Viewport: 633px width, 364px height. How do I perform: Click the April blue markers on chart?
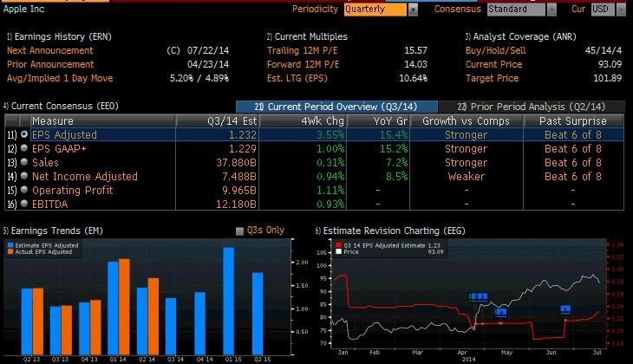tap(479, 297)
